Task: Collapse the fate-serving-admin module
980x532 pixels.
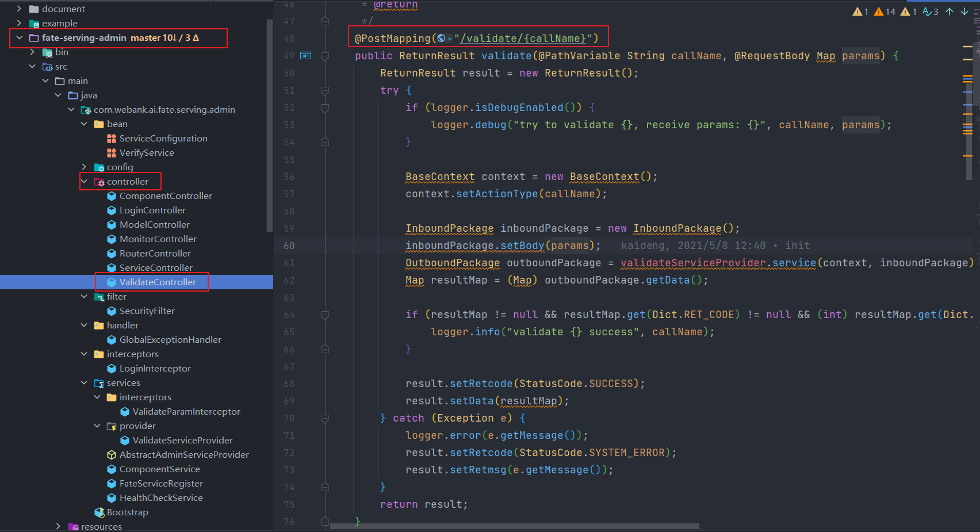Action: point(20,38)
